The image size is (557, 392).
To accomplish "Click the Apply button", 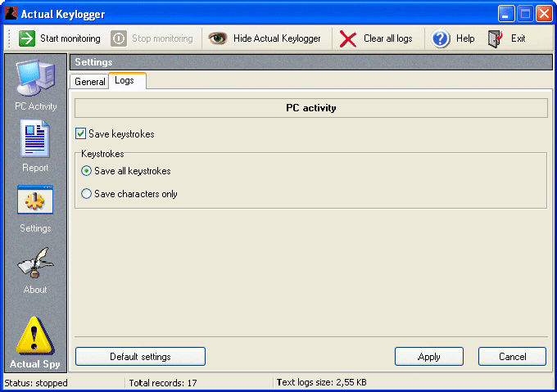I will (428, 356).
